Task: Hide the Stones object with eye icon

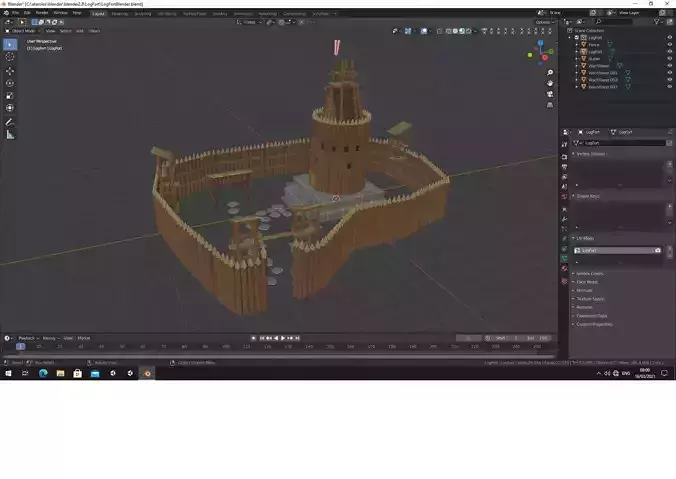Action: coord(670,59)
